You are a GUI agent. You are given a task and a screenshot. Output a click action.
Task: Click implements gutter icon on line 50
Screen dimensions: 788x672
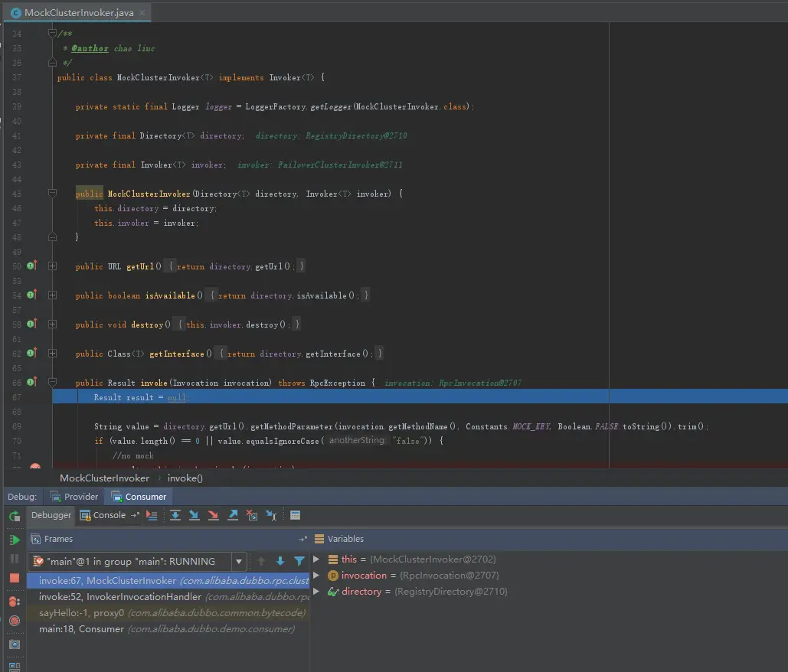click(x=32, y=265)
